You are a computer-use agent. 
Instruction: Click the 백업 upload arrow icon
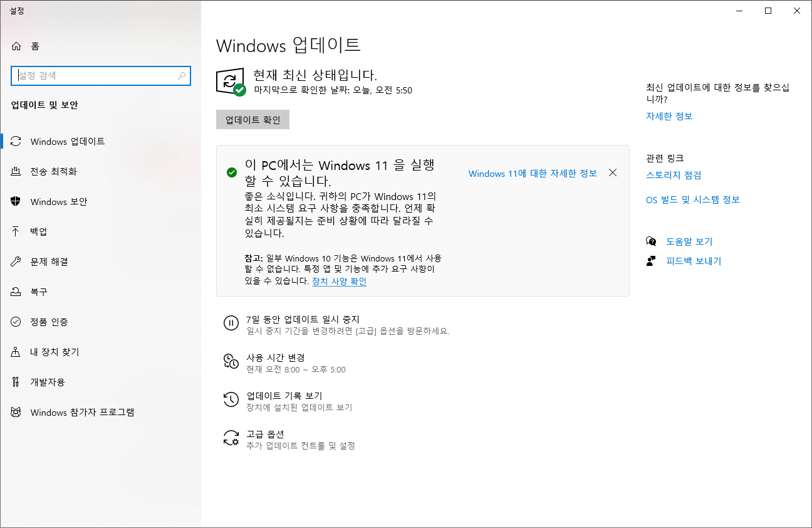coord(16,232)
